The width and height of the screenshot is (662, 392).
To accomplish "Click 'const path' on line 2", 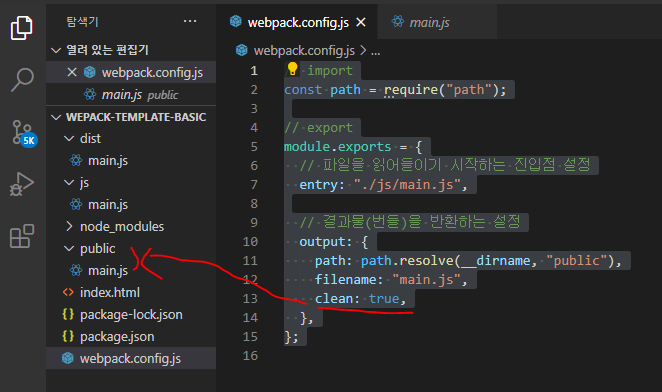I will click(x=323, y=90).
